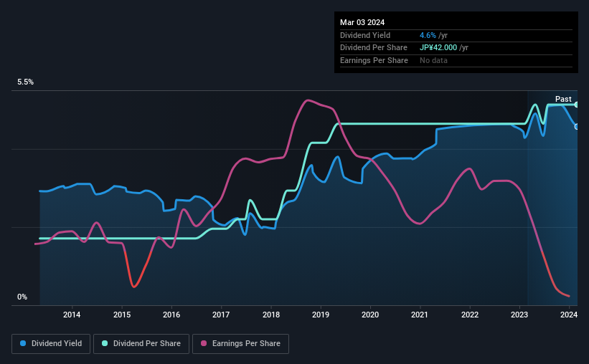Click the 2015 x-axis label
The width and height of the screenshot is (589, 364).
pyautogui.click(x=122, y=315)
